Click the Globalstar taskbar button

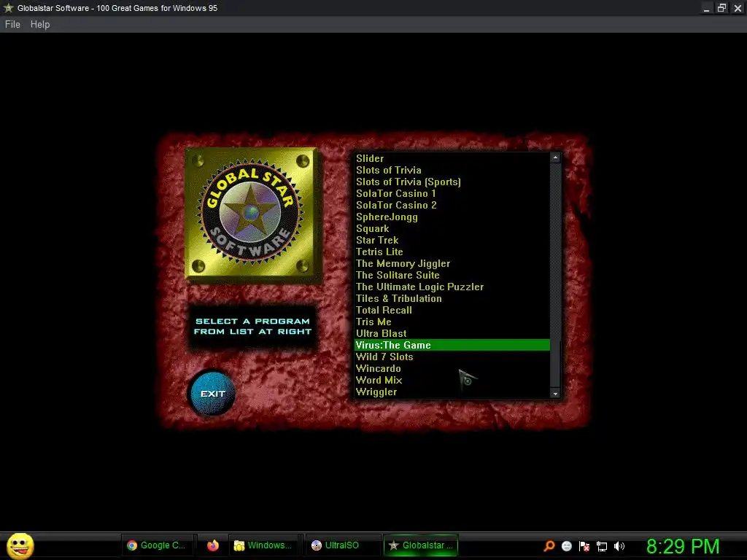(421, 545)
